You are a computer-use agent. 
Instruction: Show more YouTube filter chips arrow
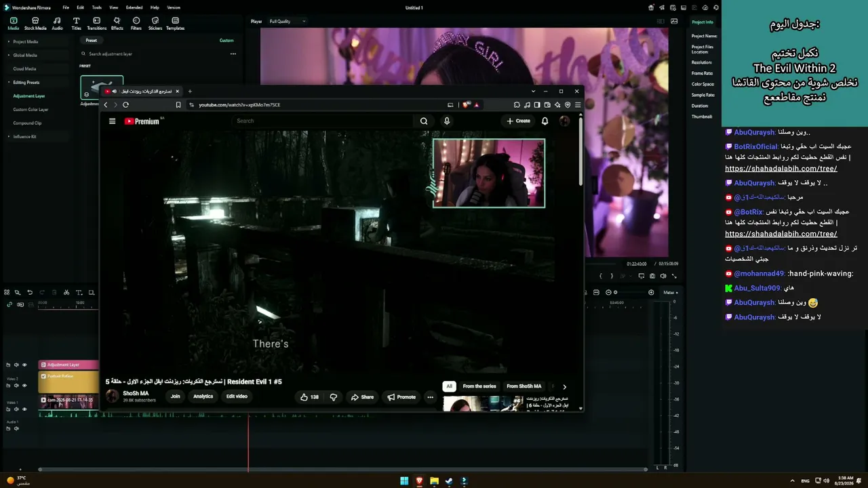point(564,386)
